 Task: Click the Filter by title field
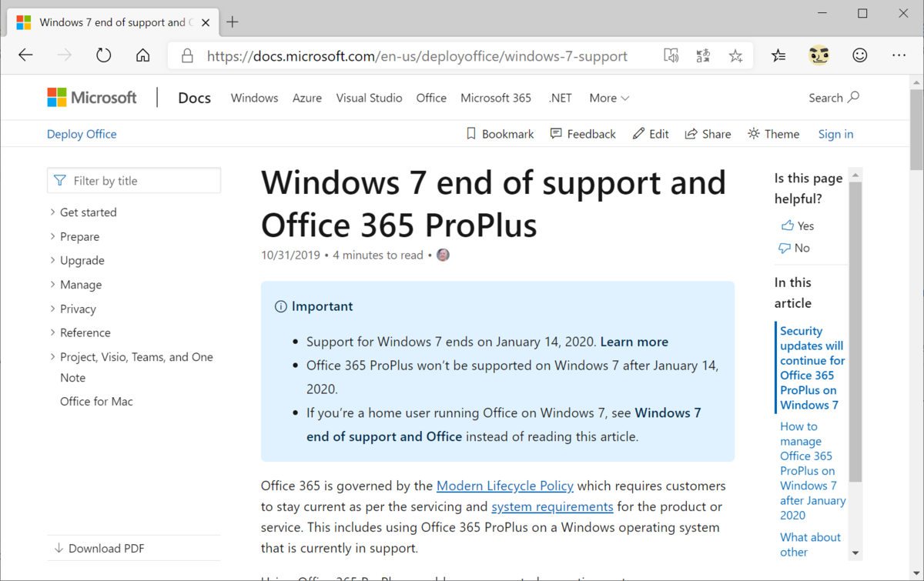(x=134, y=181)
